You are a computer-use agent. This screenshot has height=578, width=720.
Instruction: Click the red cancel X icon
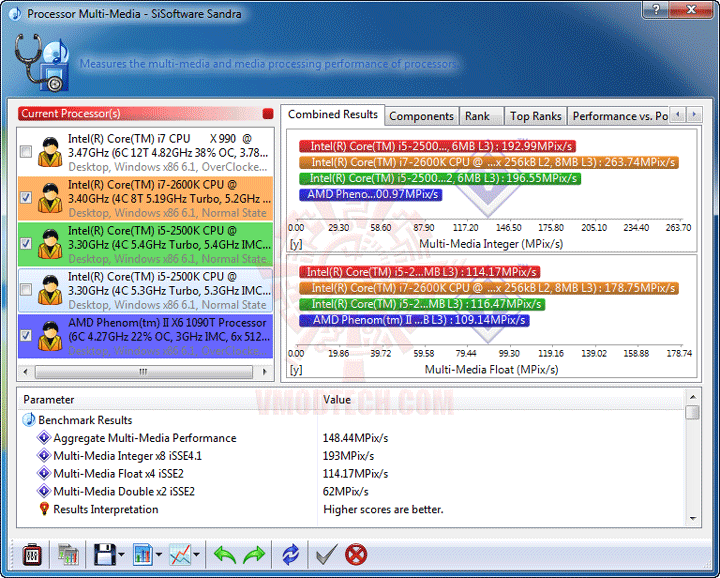[x=356, y=555]
